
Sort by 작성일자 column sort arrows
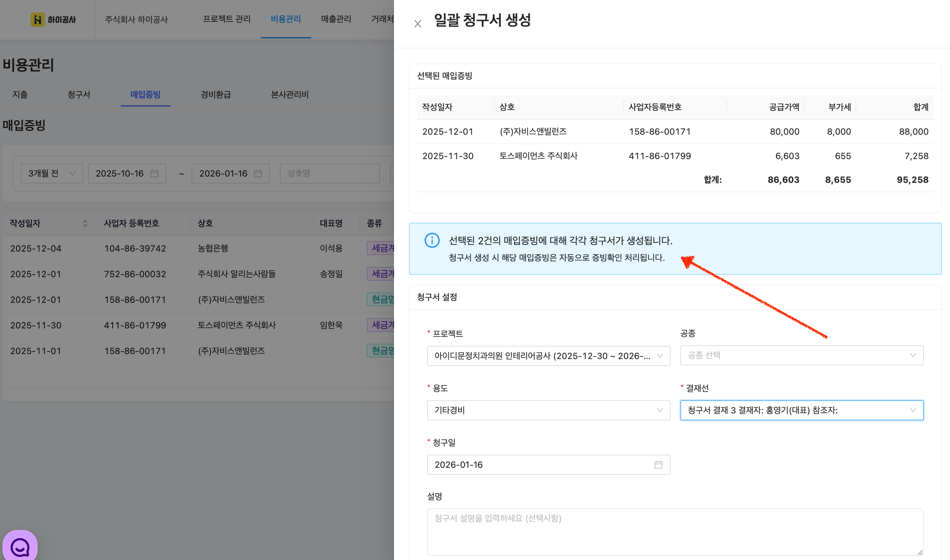point(85,223)
